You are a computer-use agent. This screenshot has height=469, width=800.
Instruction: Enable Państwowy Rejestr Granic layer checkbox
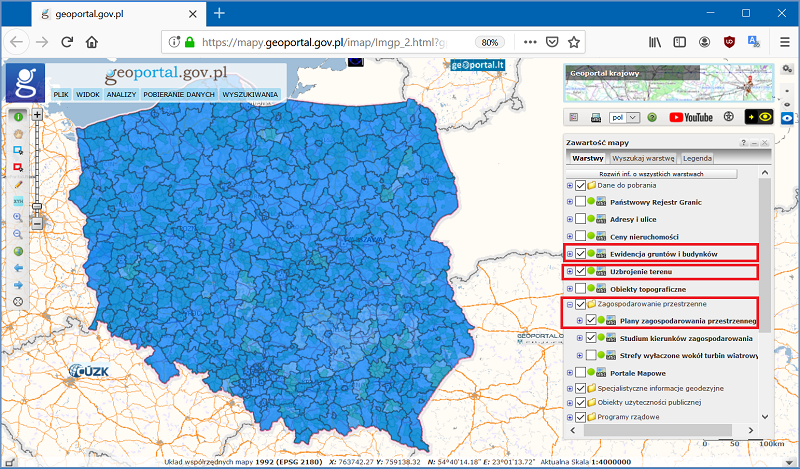coord(581,202)
